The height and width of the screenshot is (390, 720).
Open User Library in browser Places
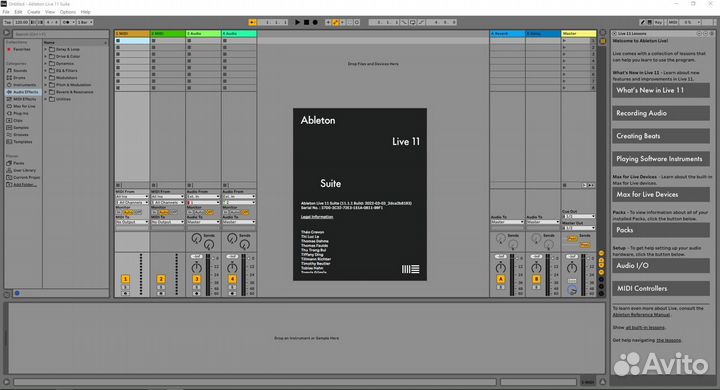(x=24, y=170)
